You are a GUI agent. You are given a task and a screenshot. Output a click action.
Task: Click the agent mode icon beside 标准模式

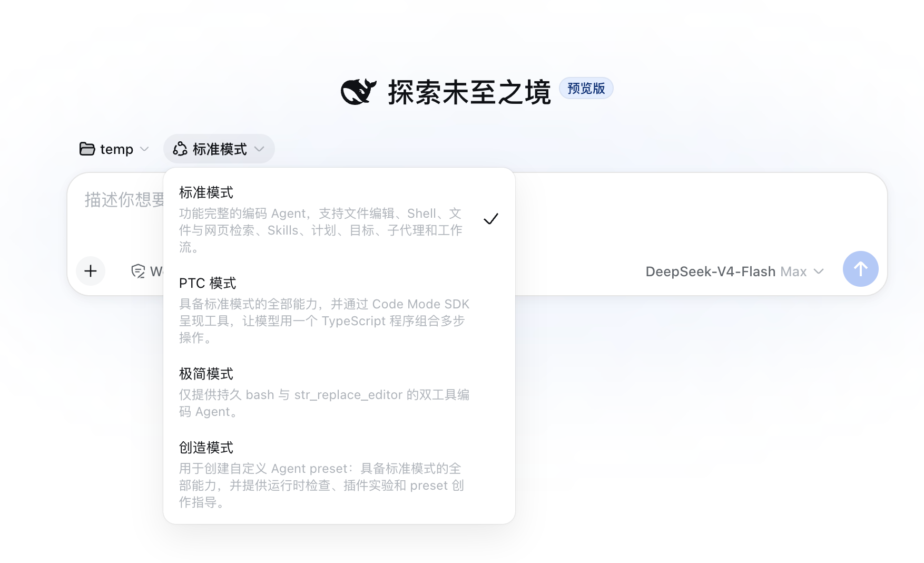coord(180,149)
